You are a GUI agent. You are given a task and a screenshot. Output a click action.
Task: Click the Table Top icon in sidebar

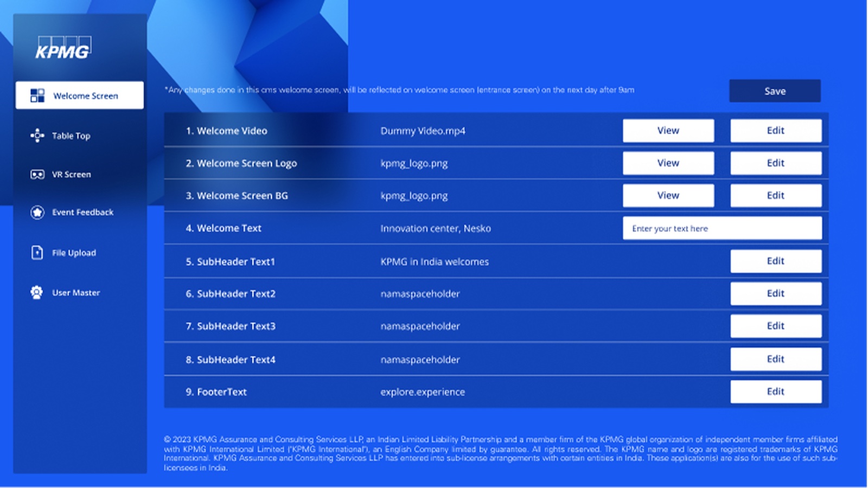coord(37,136)
